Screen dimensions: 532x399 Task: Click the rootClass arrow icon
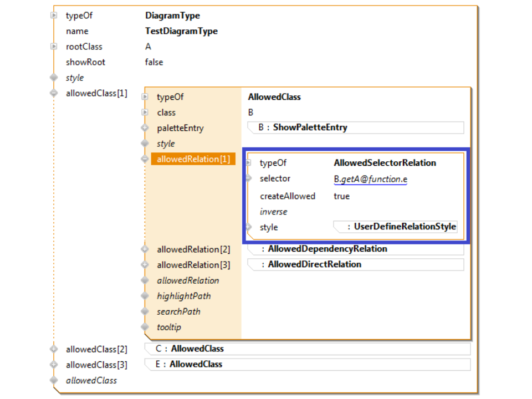click(54, 47)
